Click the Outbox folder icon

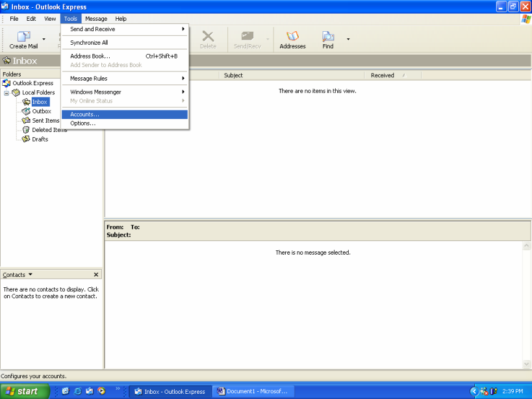click(x=26, y=111)
